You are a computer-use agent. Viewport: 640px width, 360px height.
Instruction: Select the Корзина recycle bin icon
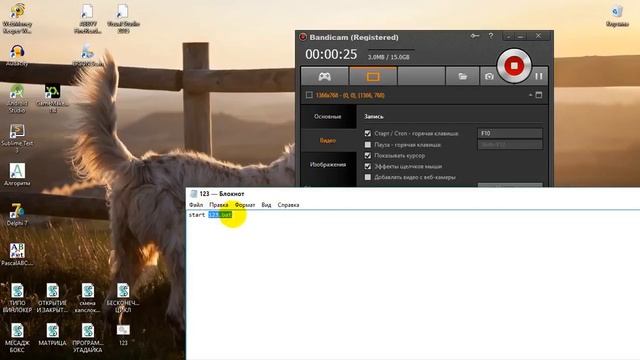coord(617,16)
